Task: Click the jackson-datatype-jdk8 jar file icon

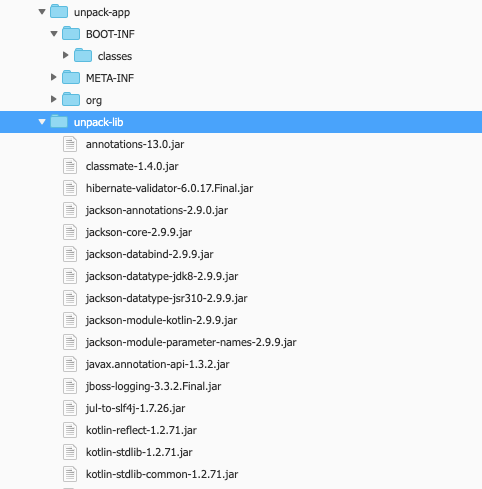Action: click(70, 276)
